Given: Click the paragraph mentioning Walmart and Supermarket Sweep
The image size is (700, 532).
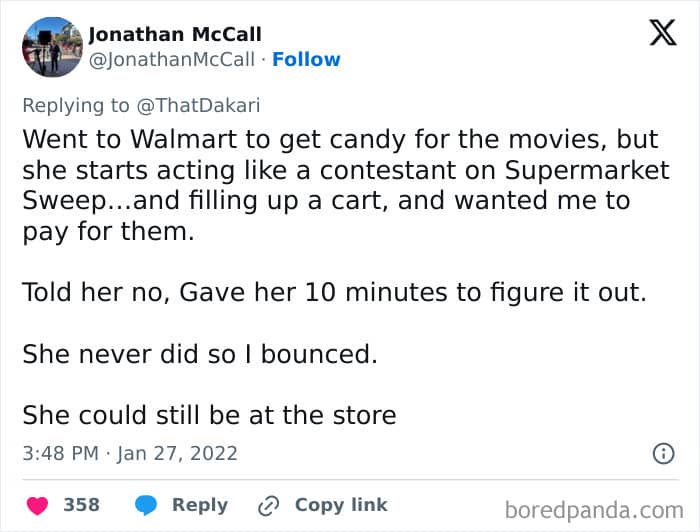Looking at the screenshot, I should pos(330,184).
